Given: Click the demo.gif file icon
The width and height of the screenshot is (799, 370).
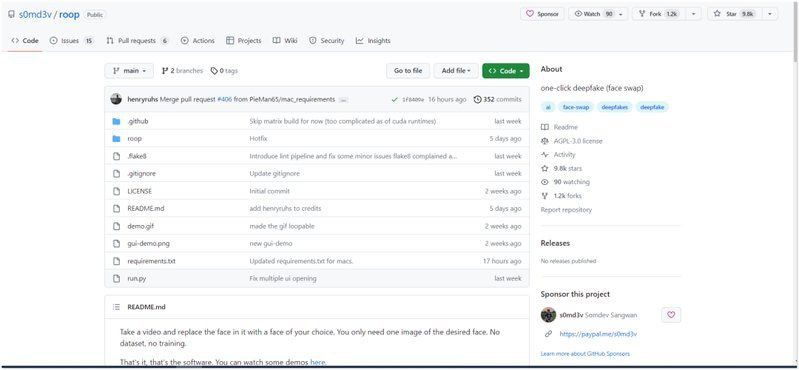Looking at the screenshot, I should (x=116, y=226).
